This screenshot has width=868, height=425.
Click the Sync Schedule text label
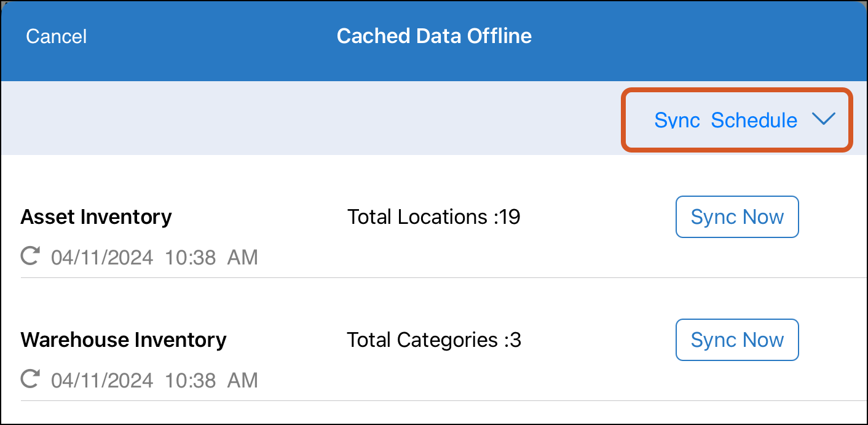(x=726, y=120)
